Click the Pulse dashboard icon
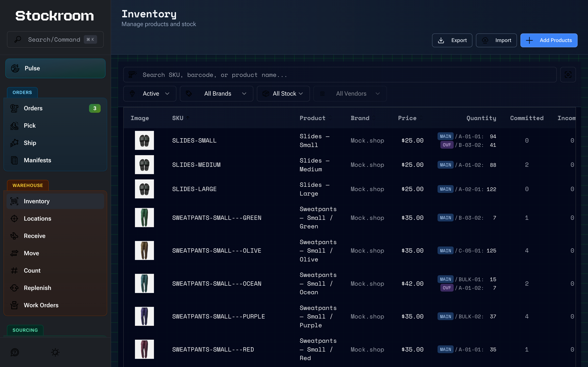The height and width of the screenshot is (367, 588). pyautogui.click(x=15, y=68)
